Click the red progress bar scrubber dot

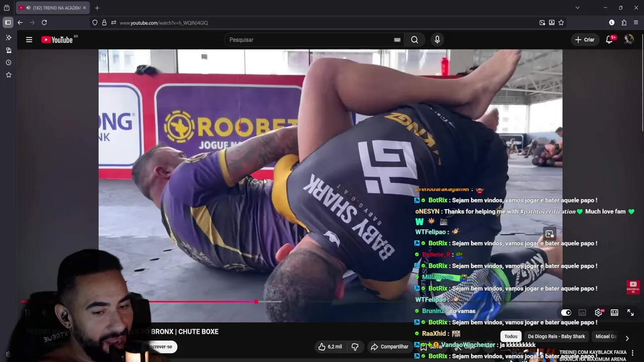point(256,302)
